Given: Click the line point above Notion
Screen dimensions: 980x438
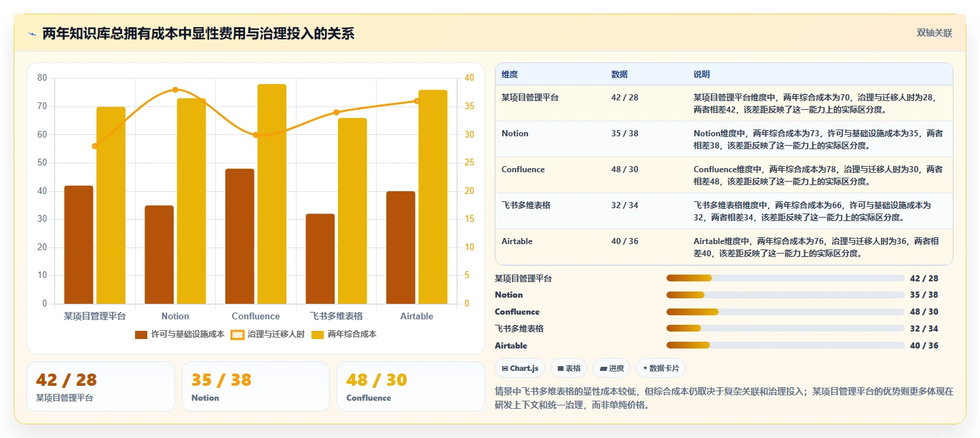Looking at the screenshot, I should (175, 89).
